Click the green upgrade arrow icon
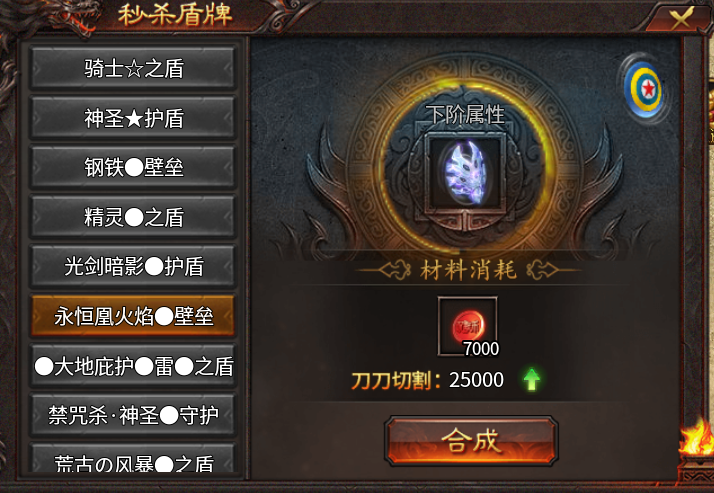The width and height of the screenshot is (714, 493). [531, 379]
